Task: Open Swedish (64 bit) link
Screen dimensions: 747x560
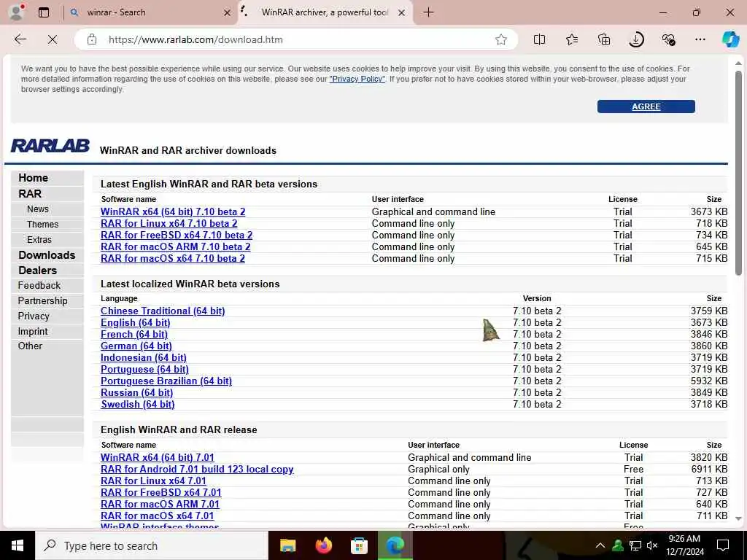Action: click(x=138, y=404)
